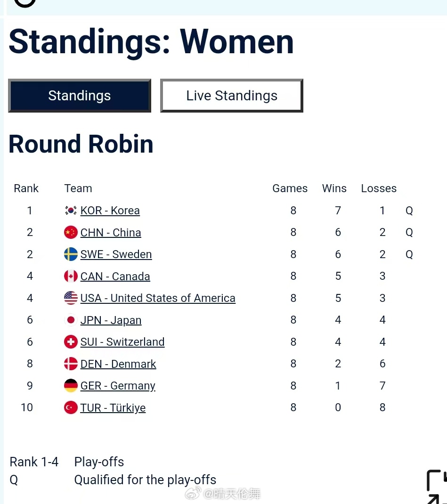Click the Sweden flag icon
Screen dimensions: 447x504
tap(71, 254)
